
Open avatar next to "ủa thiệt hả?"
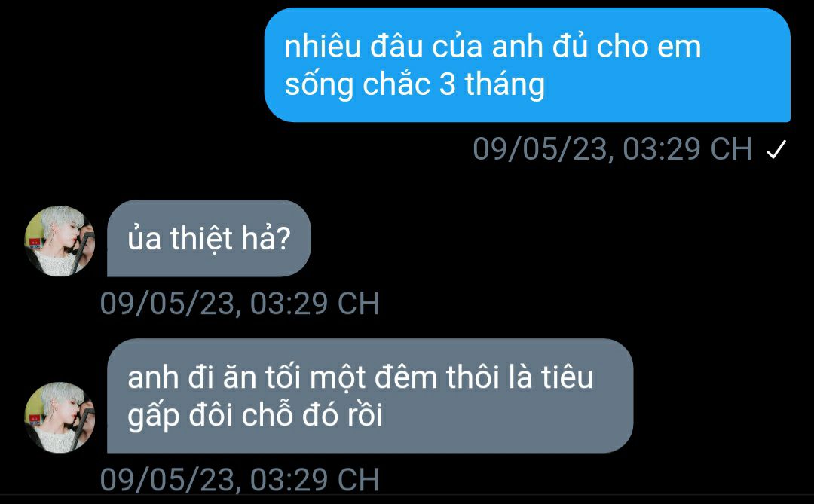pos(60,241)
